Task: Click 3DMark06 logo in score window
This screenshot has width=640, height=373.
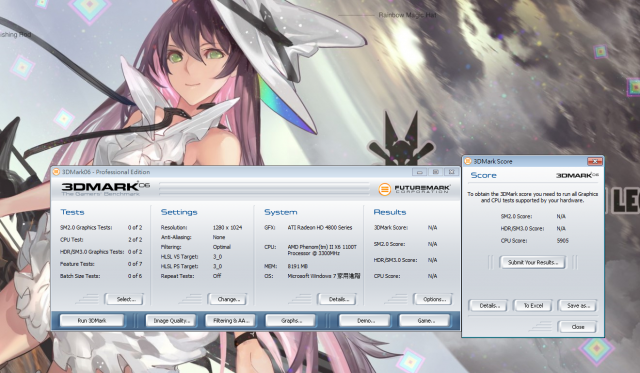Action: coord(577,175)
